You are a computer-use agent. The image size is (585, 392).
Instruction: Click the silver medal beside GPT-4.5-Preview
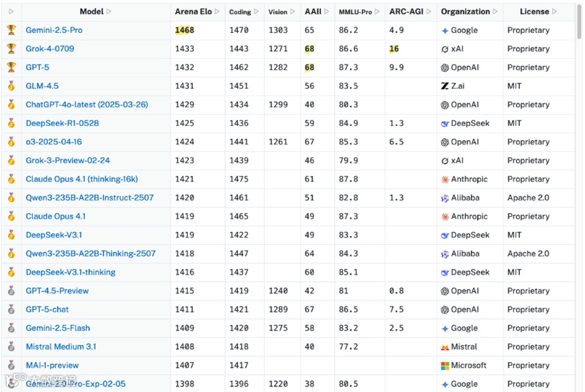[x=12, y=291]
